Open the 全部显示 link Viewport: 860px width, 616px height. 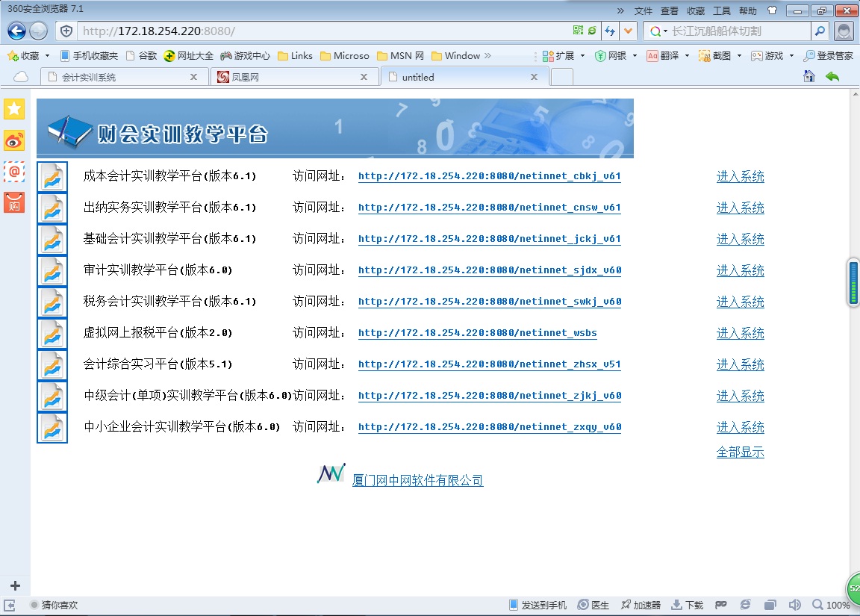(740, 452)
